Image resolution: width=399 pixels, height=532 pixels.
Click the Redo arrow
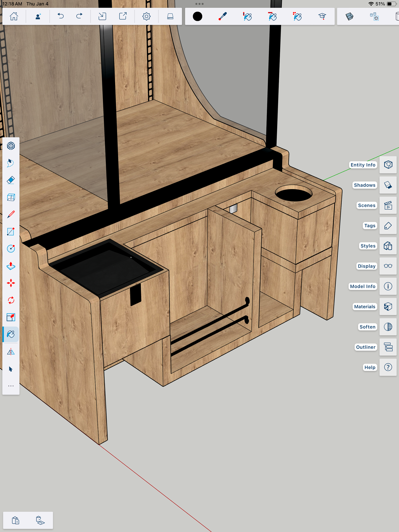[79, 16]
